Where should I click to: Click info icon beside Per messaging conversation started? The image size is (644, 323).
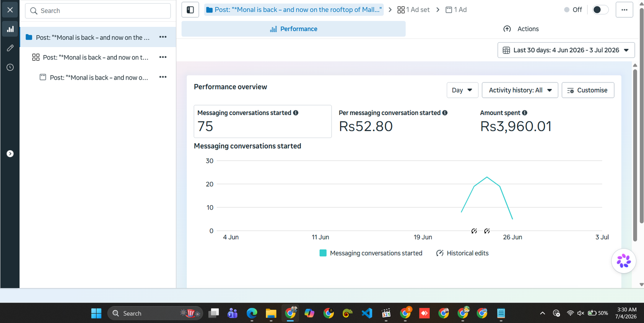pos(445,113)
